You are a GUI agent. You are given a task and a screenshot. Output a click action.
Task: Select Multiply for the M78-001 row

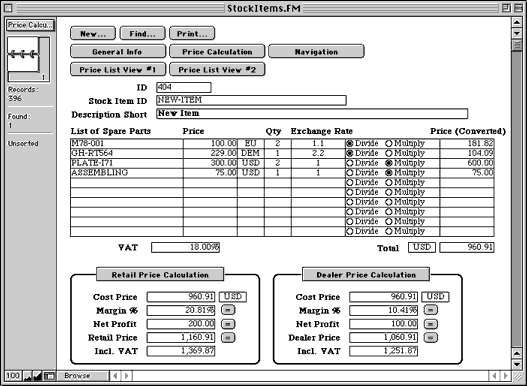[389, 144]
